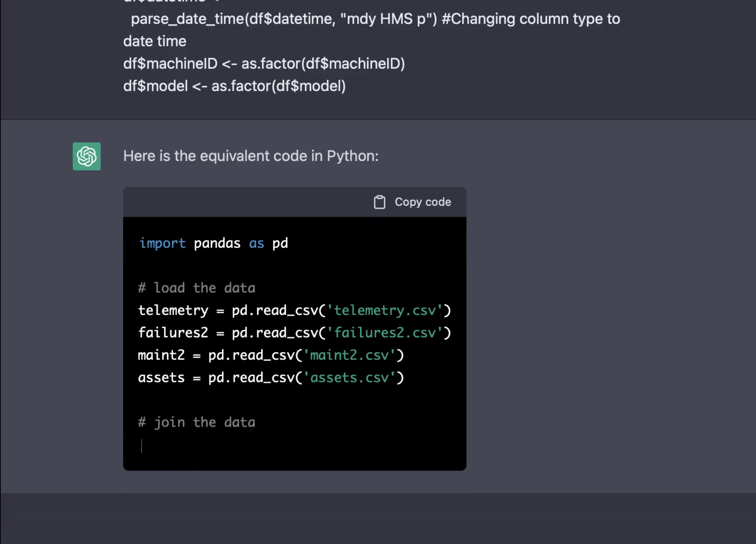Click the Copy code button
Screen dimensions: 756x544
[412, 202]
